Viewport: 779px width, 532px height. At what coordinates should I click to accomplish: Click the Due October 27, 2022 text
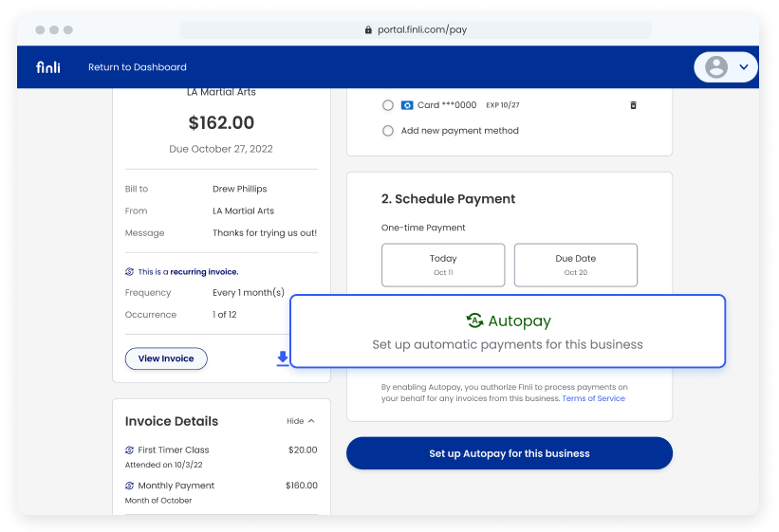point(221,149)
